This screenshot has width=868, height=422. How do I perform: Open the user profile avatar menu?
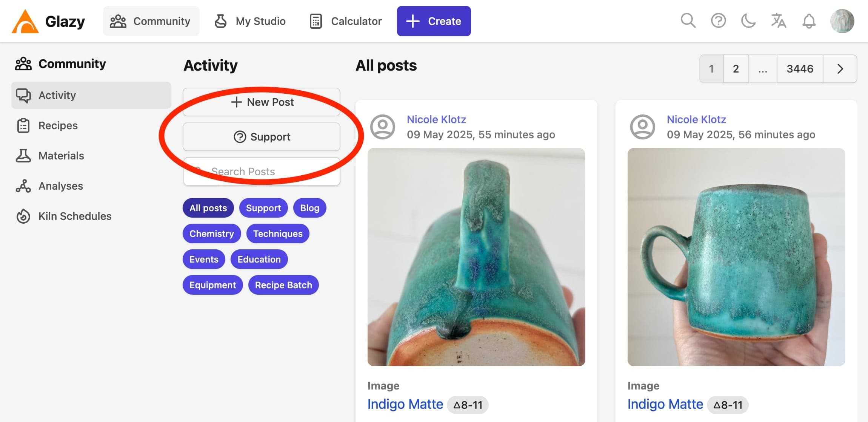point(843,21)
